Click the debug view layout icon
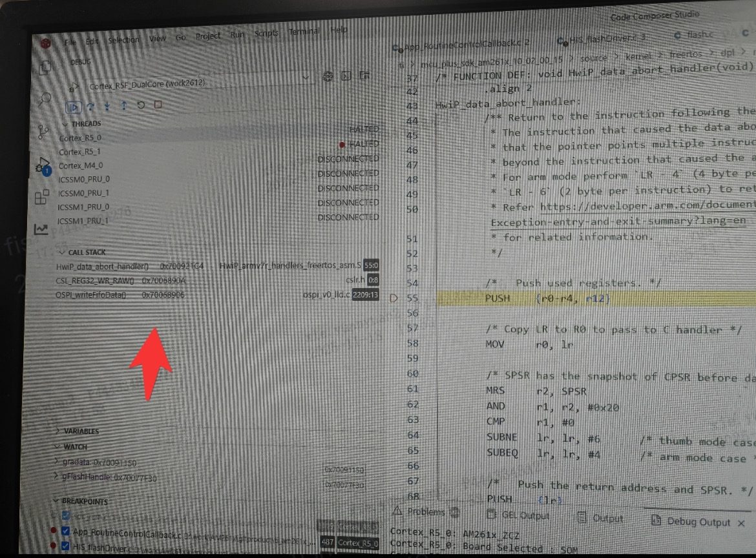 tap(364, 75)
